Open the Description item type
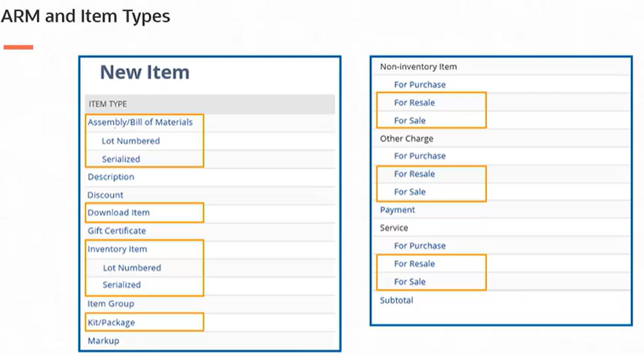Image resolution: width=644 pixels, height=356 pixels. 111,177
